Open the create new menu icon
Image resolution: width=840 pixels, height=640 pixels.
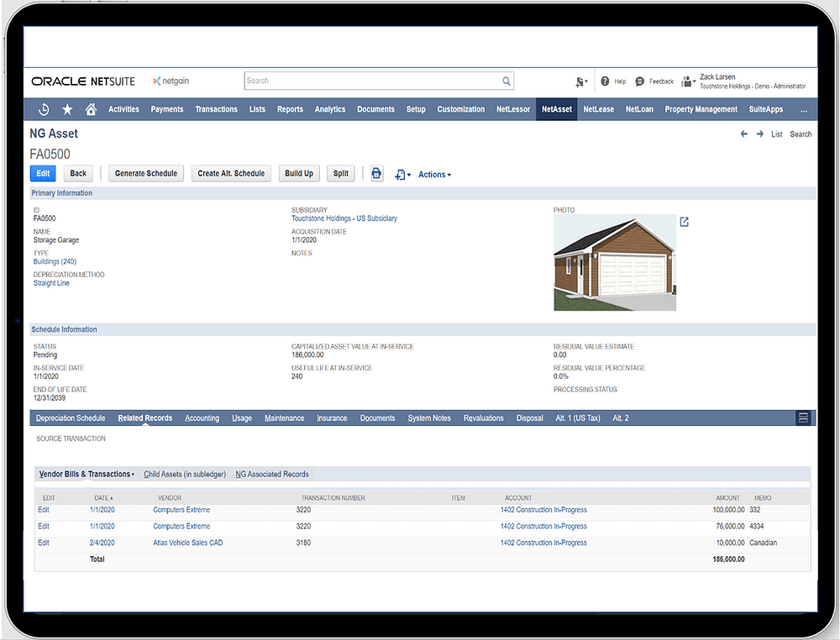pos(581,82)
